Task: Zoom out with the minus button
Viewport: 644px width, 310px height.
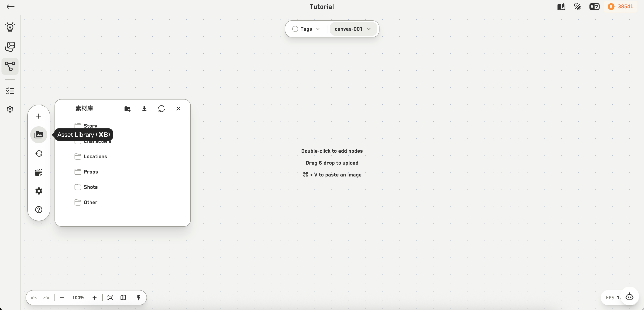Action: click(62, 298)
